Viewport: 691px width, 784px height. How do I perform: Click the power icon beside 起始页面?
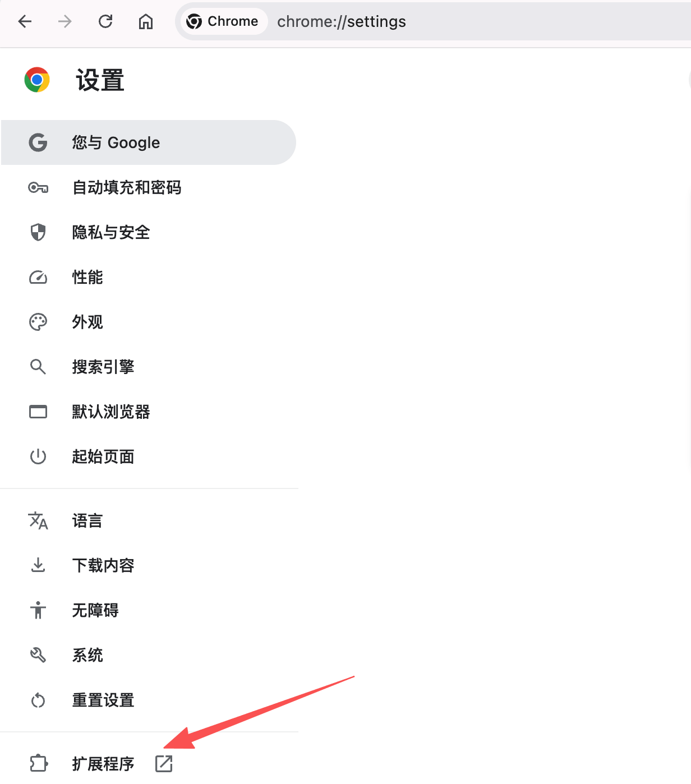38,456
